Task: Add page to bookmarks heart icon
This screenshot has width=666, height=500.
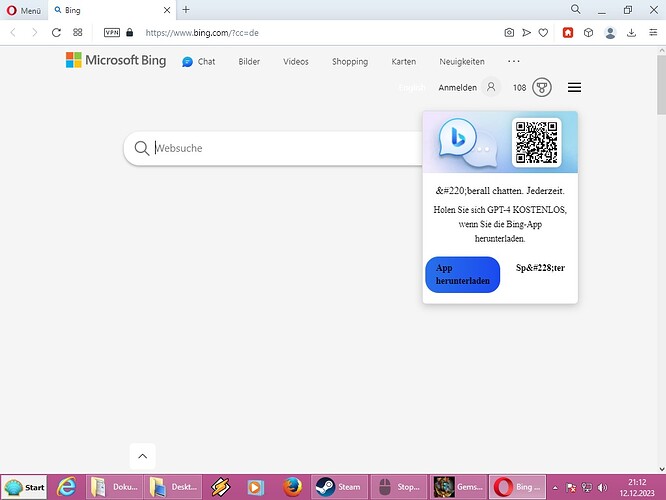Action: click(543, 33)
